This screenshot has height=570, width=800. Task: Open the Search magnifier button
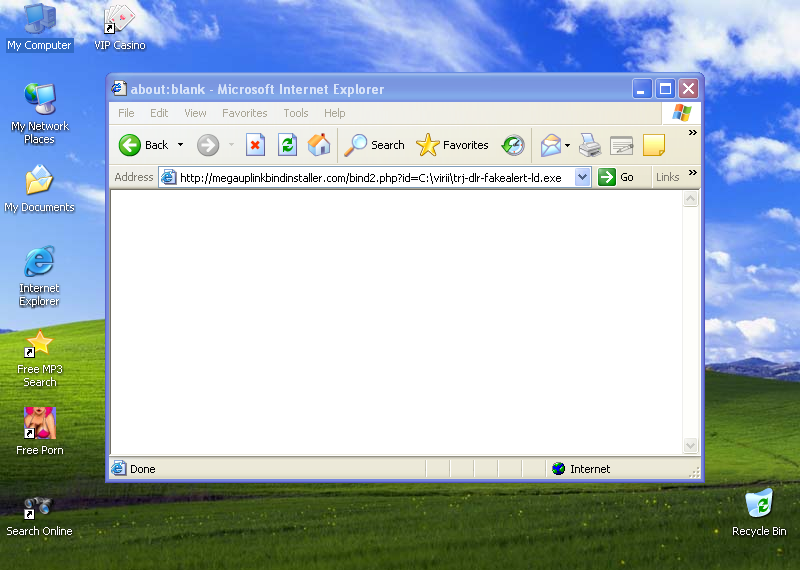pos(374,145)
